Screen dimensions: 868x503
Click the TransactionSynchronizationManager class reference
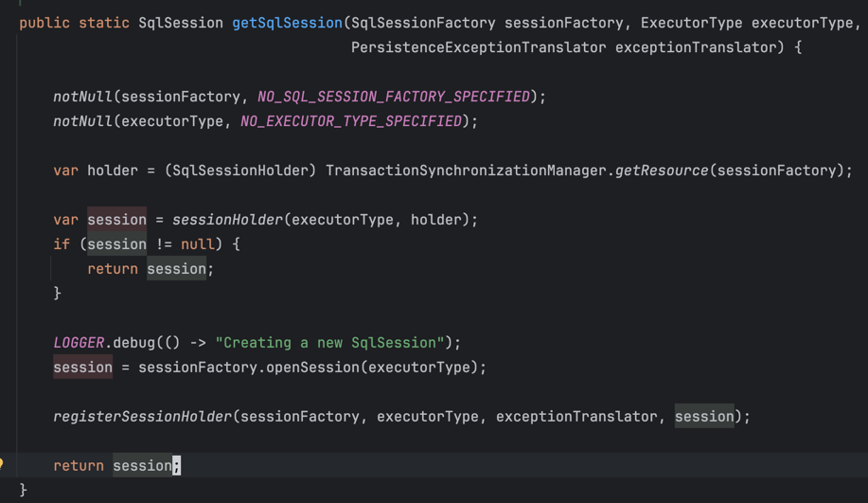click(x=466, y=171)
